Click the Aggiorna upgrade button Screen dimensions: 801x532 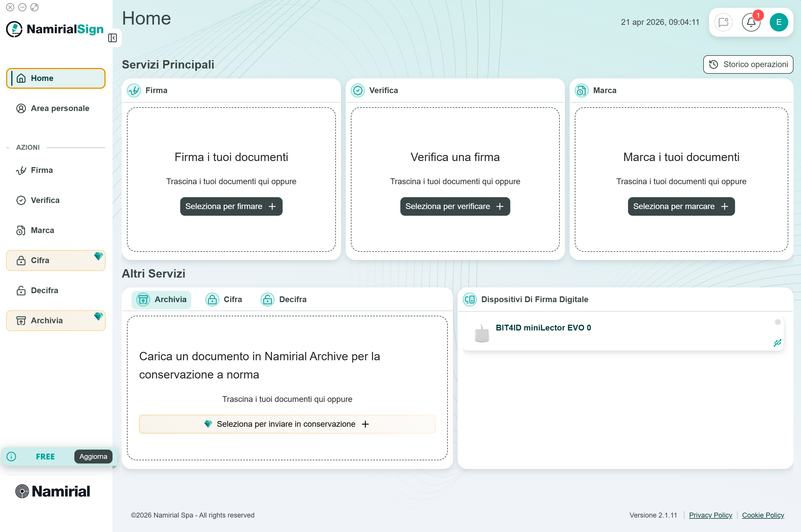(93, 456)
